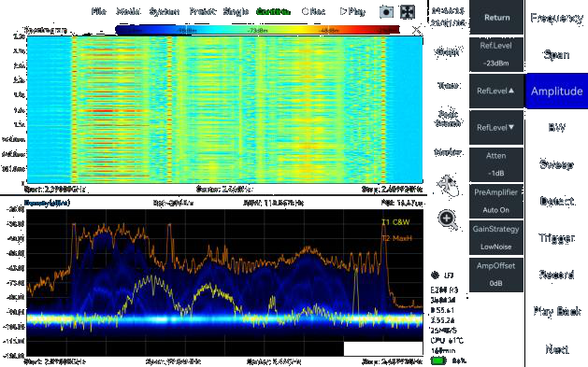Image resolution: width=588 pixels, height=367 pixels.
Task: Take a screenshot with the camera icon
Action: point(386,12)
